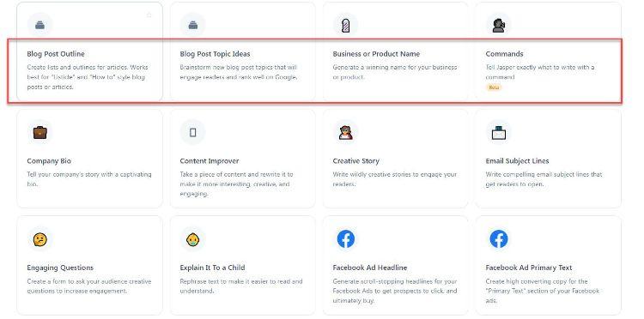This screenshot has height=319, width=644.
Task: Open the Explain It To a Child title
Action: click(212, 268)
